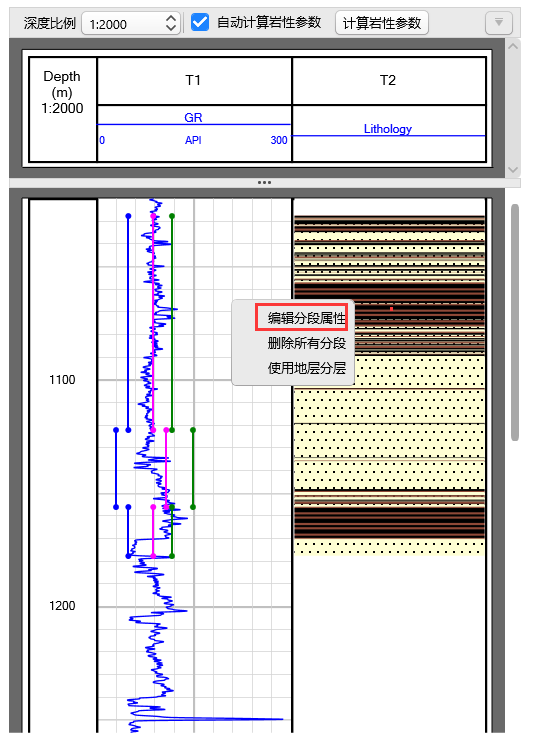This screenshot has height=747, width=535.
Task: Click the Lithology track header label
Action: (388, 129)
